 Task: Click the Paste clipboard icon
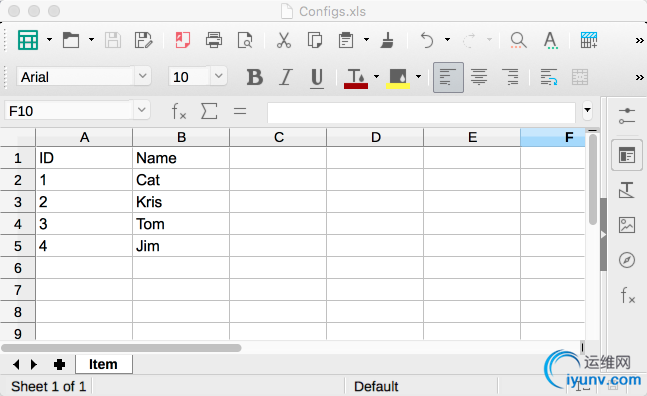[x=346, y=40]
